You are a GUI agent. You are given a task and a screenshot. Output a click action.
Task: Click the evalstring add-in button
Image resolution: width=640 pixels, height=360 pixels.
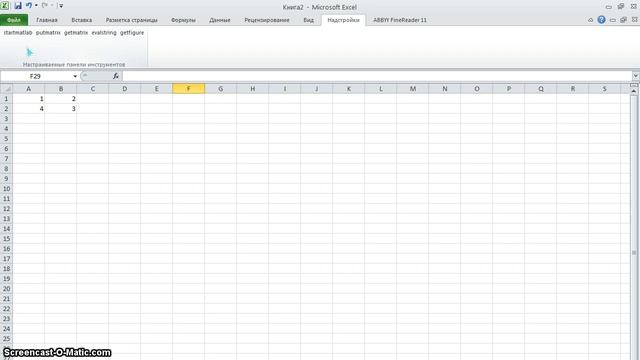click(x=104, y=33)
